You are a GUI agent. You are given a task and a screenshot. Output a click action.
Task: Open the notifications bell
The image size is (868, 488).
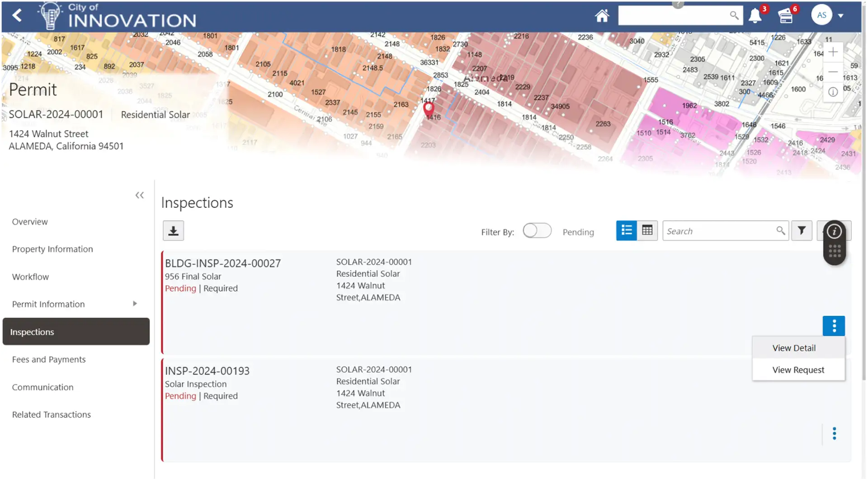[x=755, y=16]
